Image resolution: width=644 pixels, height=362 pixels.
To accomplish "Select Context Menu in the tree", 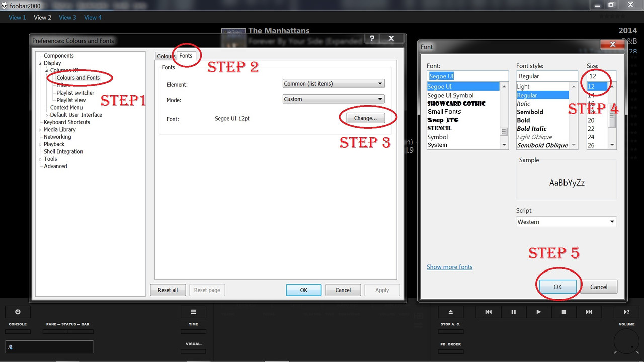I will point(66,108).
